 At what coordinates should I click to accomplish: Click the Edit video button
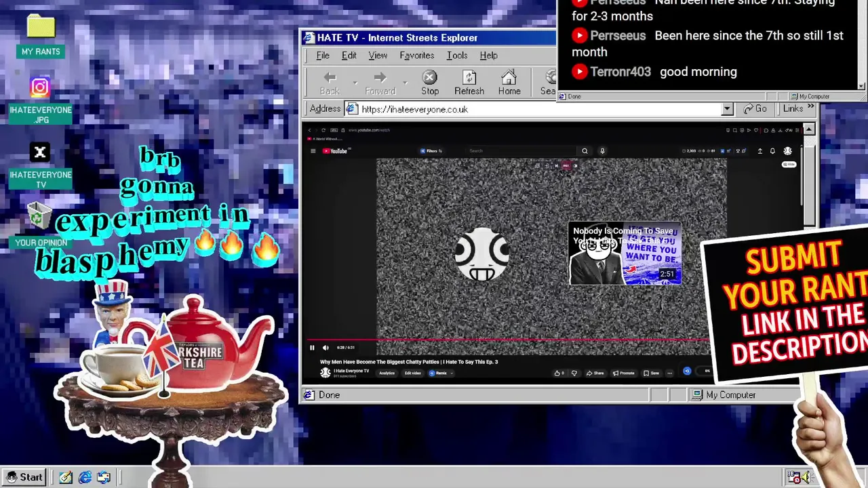coord(412,373)
